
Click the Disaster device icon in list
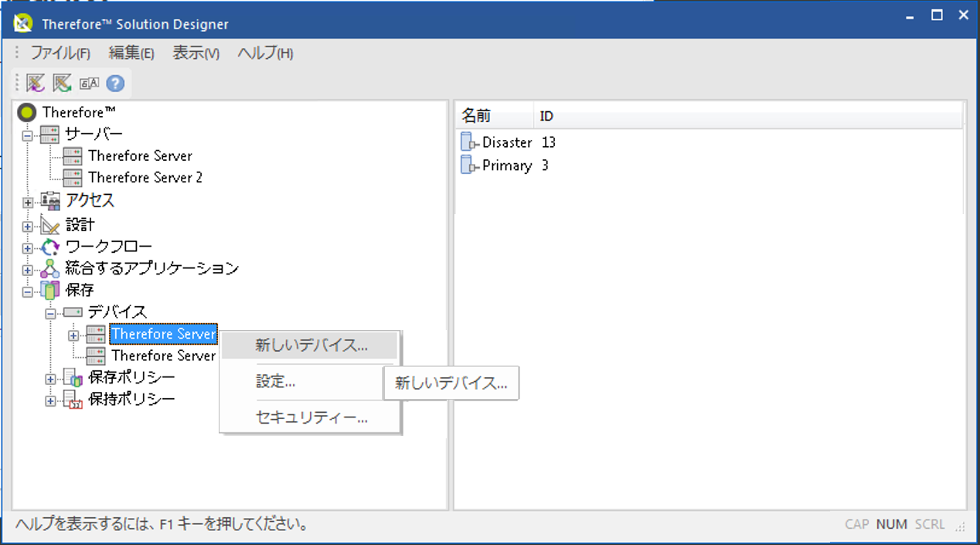click(x=468, y=142)
